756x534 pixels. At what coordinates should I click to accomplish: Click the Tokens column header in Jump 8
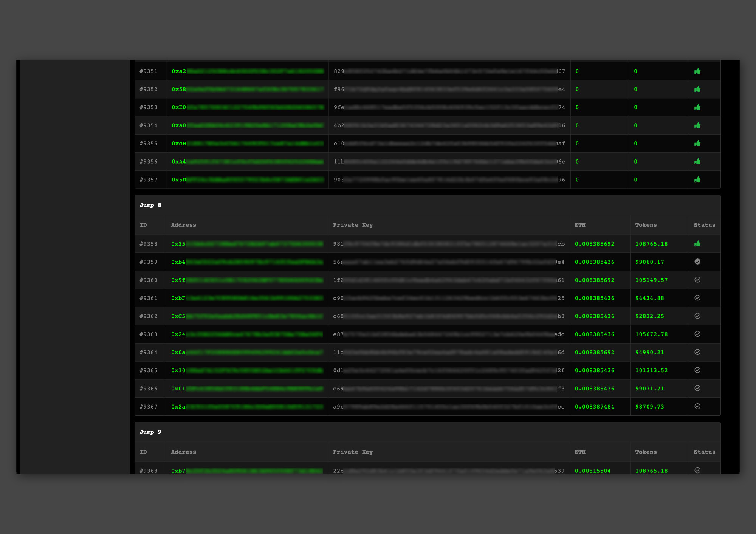pyautogui.click(x=646, y=225)
